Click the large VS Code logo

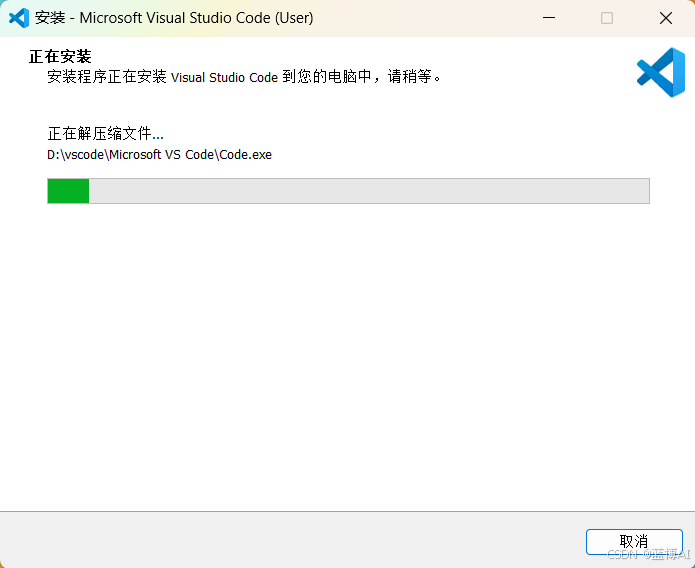pos(660,72)
